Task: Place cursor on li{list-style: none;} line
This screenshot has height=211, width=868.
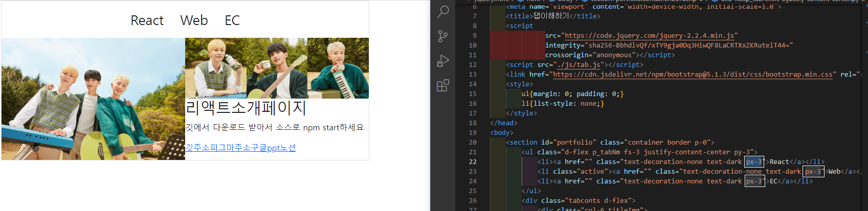Action: click(x=563, y=103)
